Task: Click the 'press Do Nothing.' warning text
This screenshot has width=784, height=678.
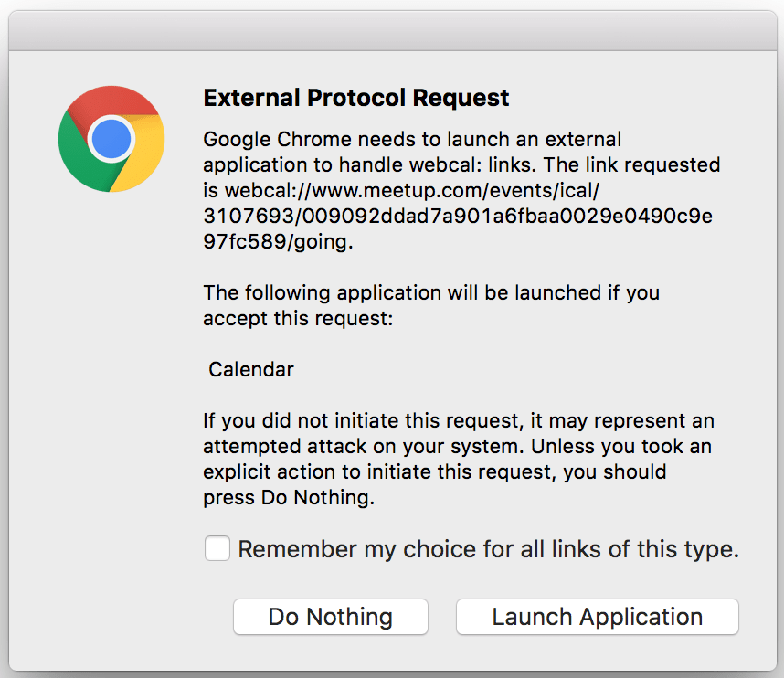Action: pos(288,498)
